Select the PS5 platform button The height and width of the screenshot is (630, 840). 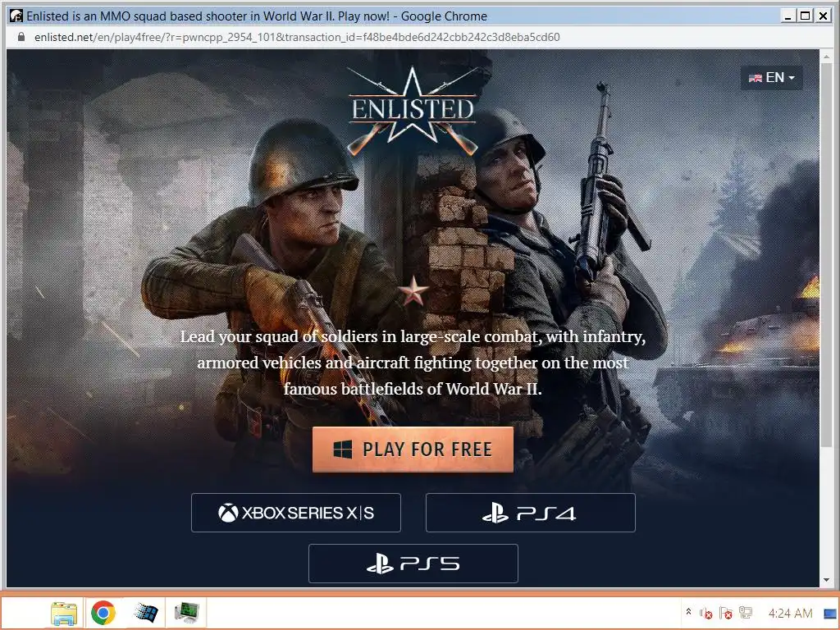pyautogui.click(x=413, y=564)
